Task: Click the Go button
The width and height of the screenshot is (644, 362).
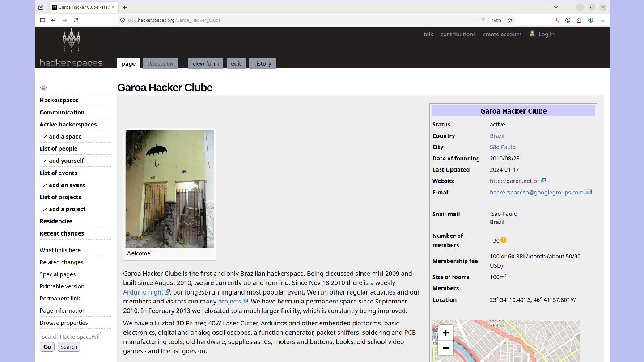Action: (x=47, y=347)
